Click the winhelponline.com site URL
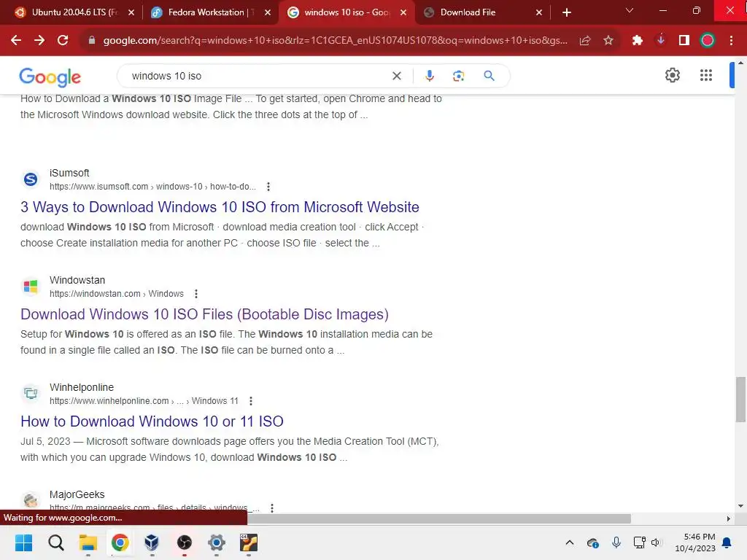The height and width of the screenshot is (560, 747). coord(144,401)
